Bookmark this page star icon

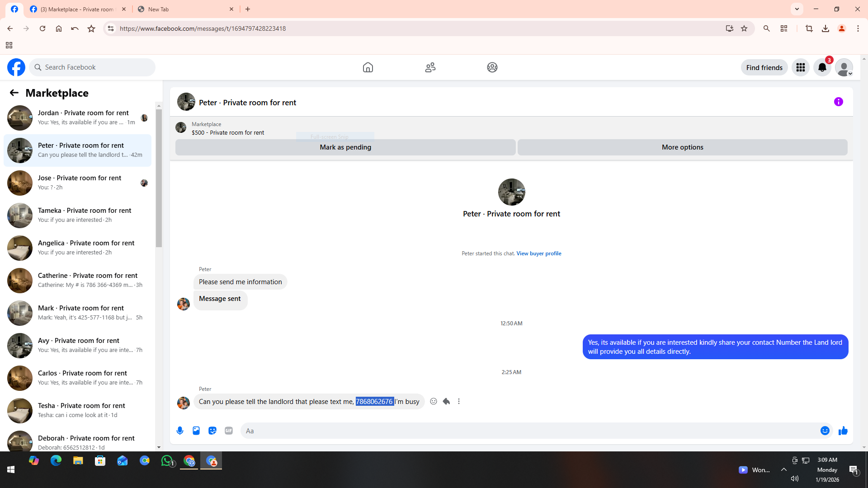click(x=744, y=28)
